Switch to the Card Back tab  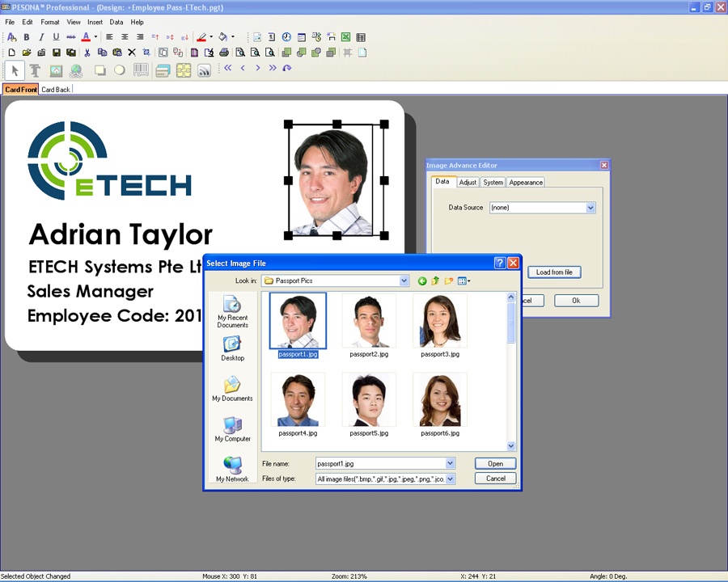tap(56, 90)
